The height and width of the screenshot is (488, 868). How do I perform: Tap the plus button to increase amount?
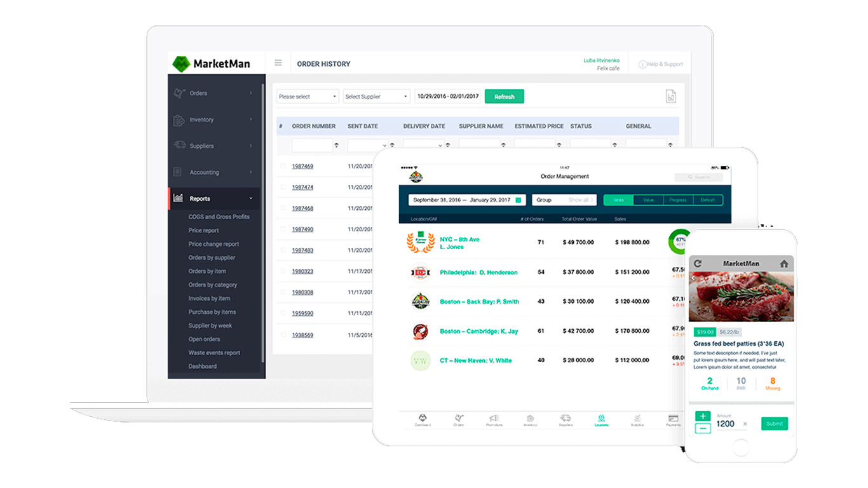[x=703, y=416]
